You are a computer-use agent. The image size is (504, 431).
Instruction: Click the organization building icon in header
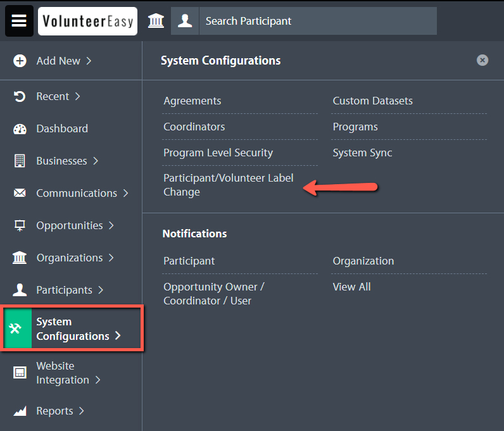[156, 21]
